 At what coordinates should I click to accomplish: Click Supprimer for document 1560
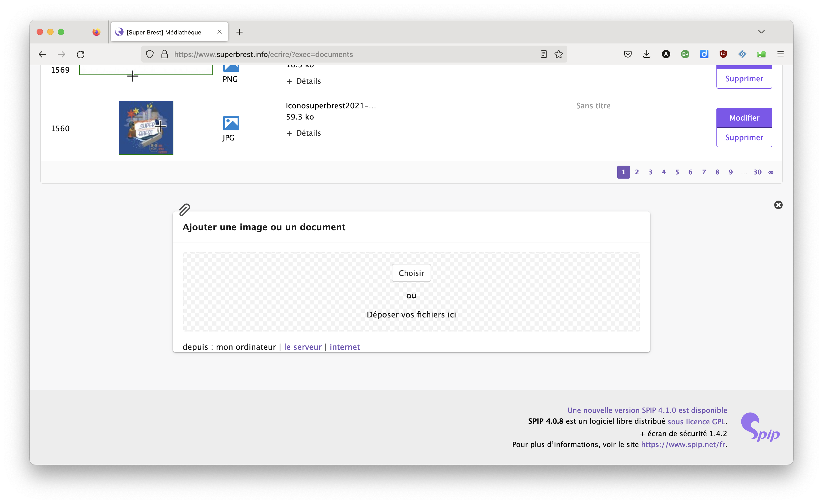pos(744,137)
